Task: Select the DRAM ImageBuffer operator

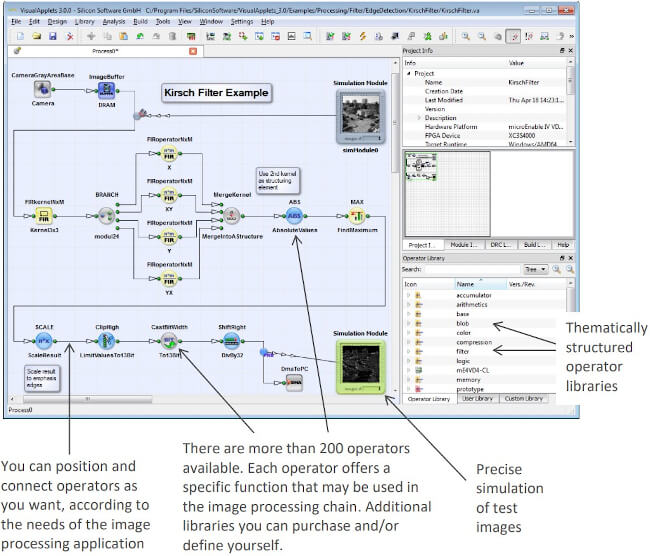Action: tap(106, 89)
